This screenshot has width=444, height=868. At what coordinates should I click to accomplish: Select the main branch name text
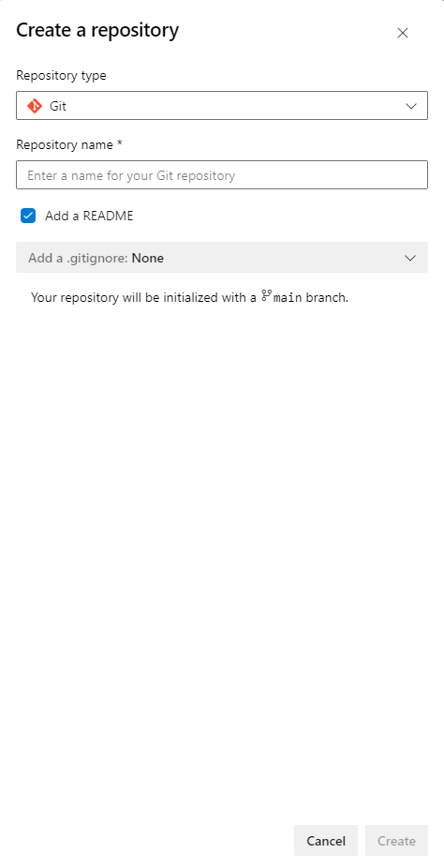[x=288, y=298]
